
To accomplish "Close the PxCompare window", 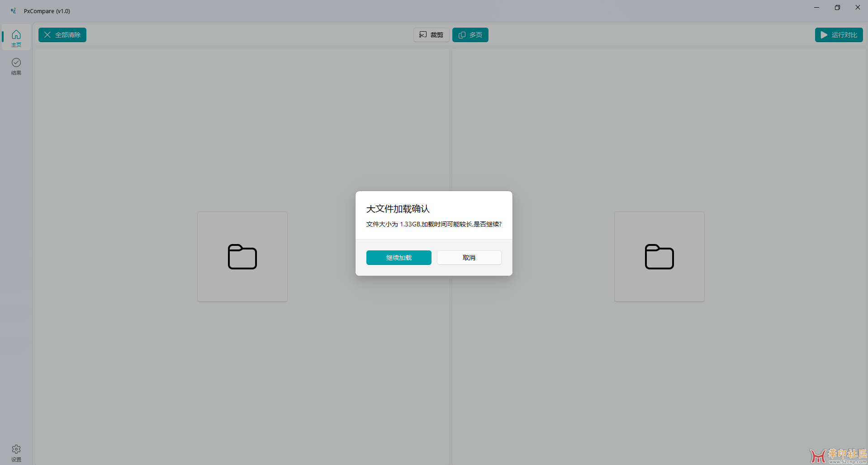I will (x=858, y=8).
